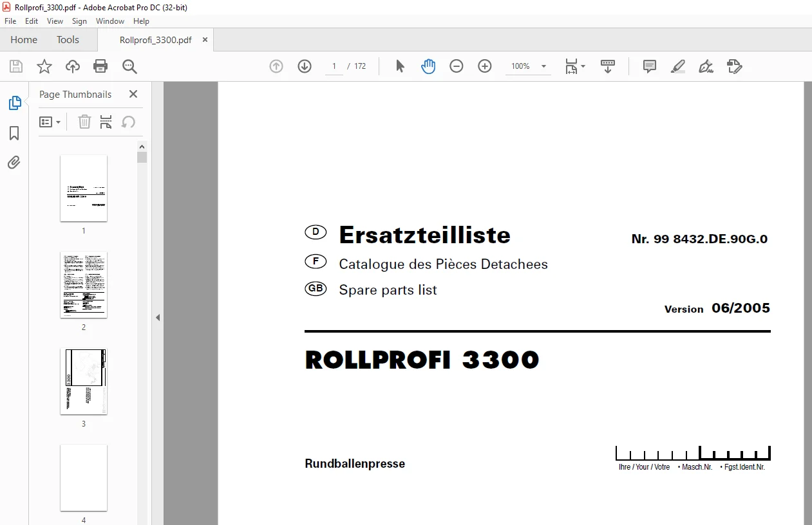Open the Help menu
This screenshot has width=812, height=525.
click(141, 21)
